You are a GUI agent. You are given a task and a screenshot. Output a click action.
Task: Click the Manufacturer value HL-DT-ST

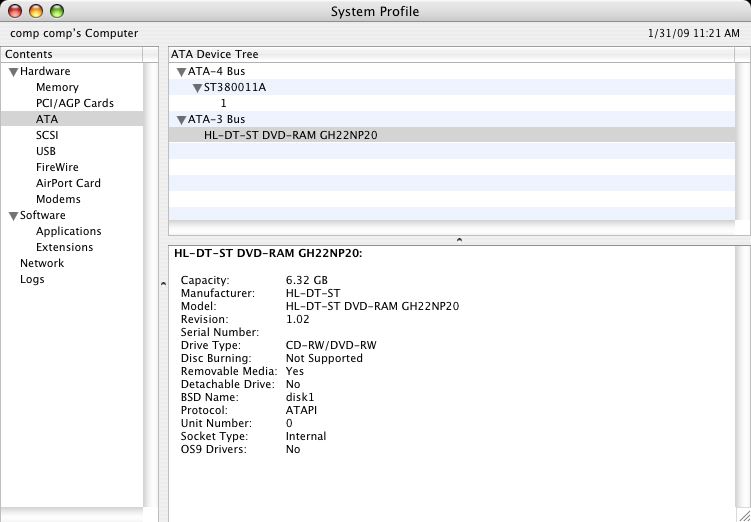[313, 293]
